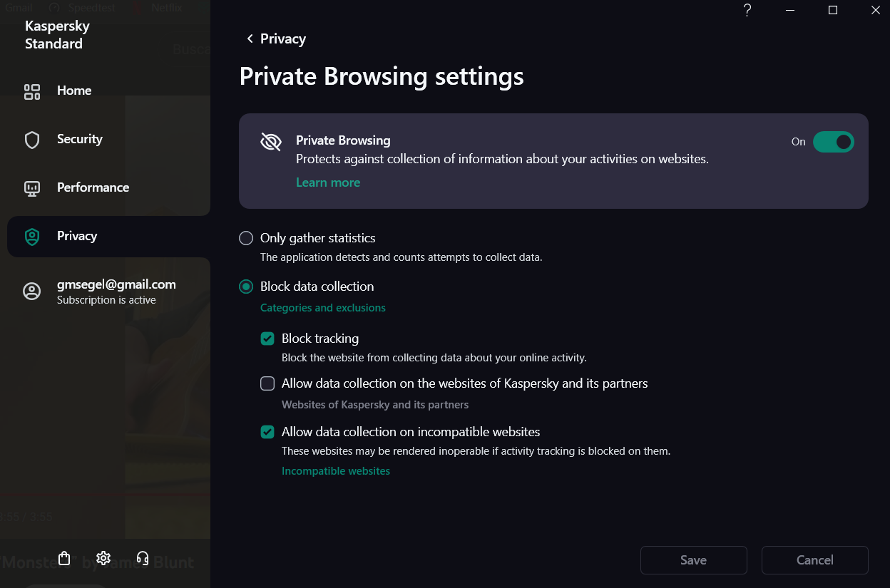Screen dimensions: 890x588
Task: Uncheck Allow data collection on incompatible websites
Action: tap(267, 432)
